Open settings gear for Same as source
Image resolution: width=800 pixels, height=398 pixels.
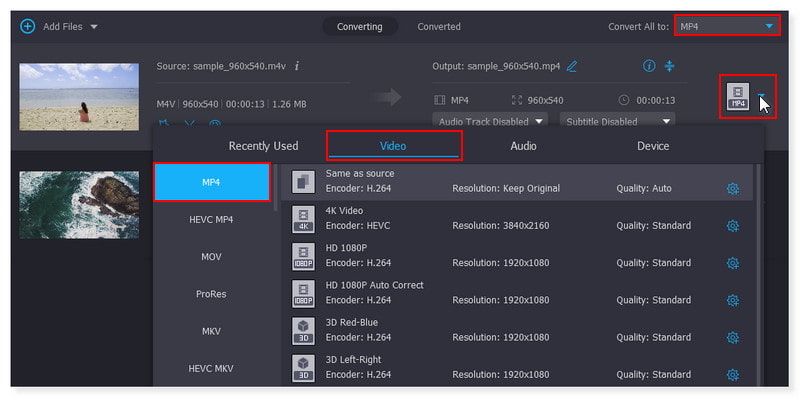(733, 189)
